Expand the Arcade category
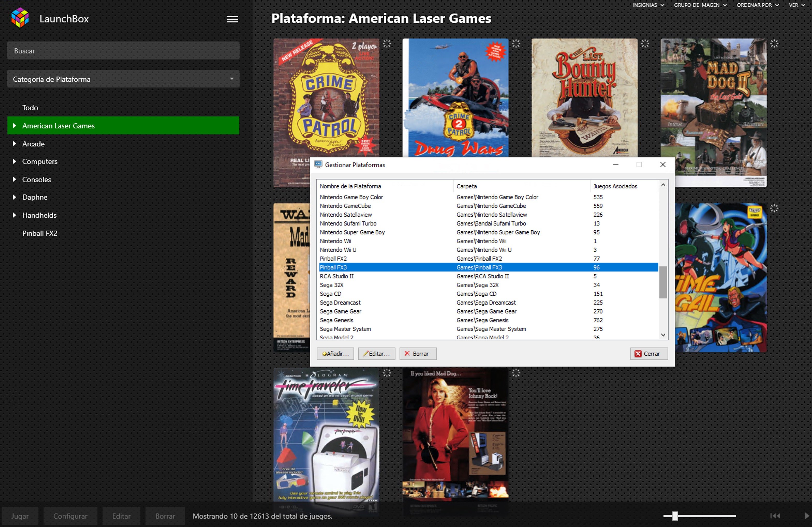 (14, 144)
